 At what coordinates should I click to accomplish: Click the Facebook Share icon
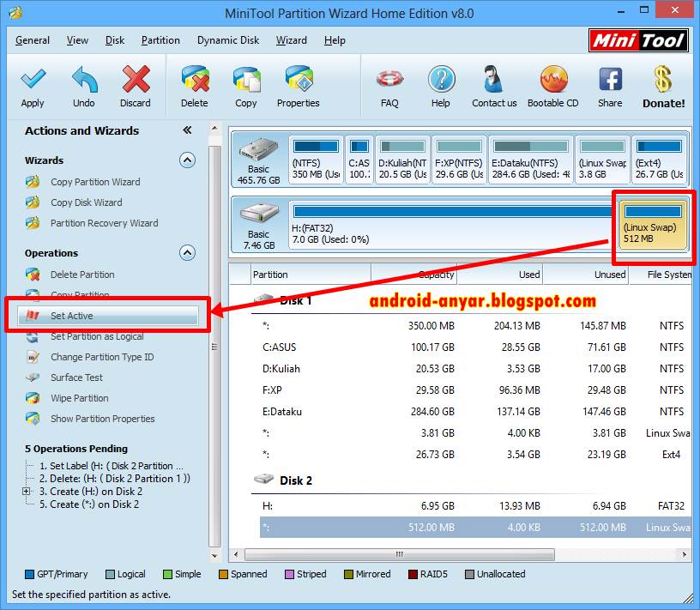[610, 79]
